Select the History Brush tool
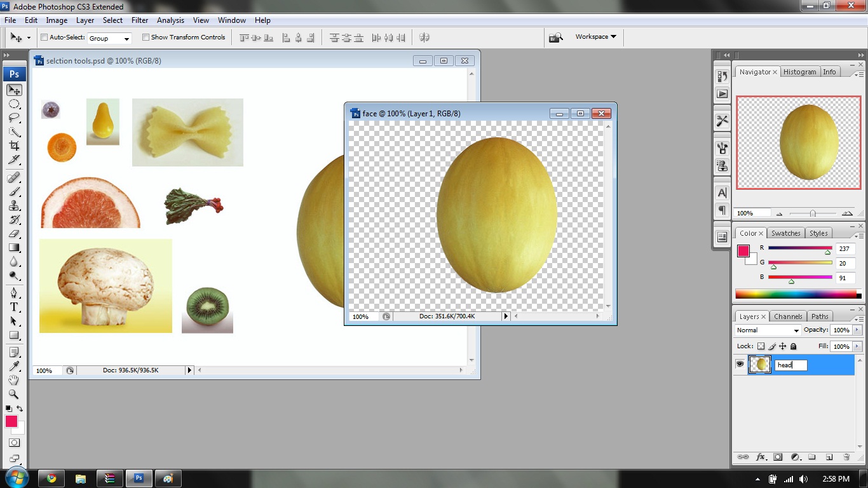 (x=14, y=219)
